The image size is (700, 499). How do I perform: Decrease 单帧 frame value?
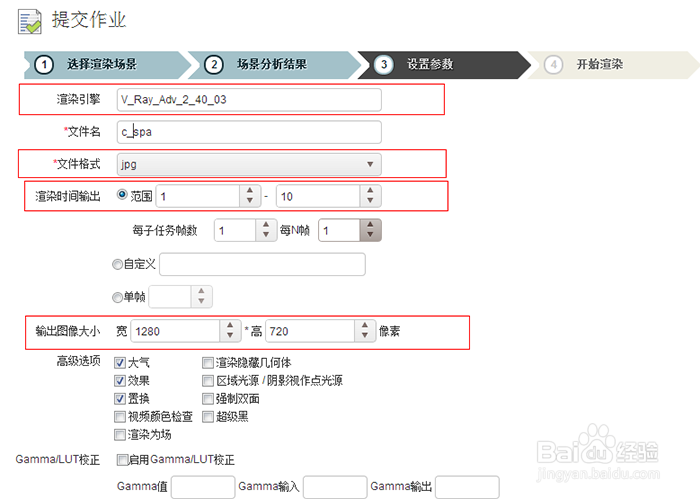[x=201, y=302]
